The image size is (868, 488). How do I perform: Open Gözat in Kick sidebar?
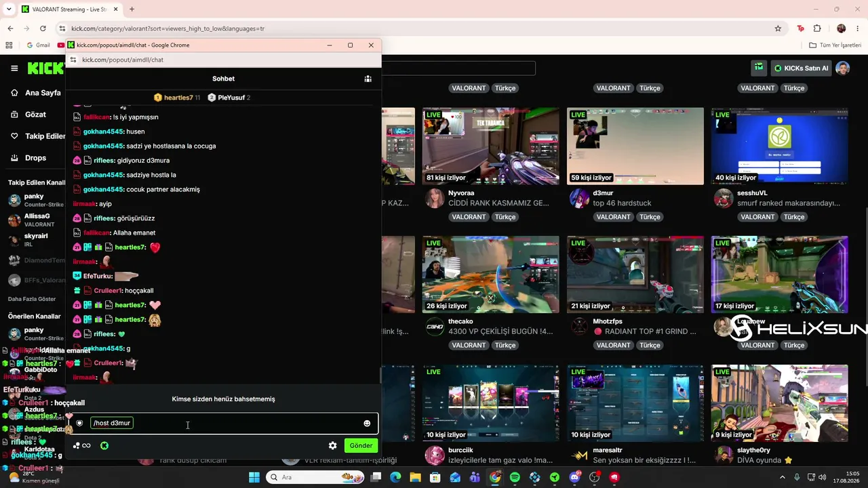(29, 115)
